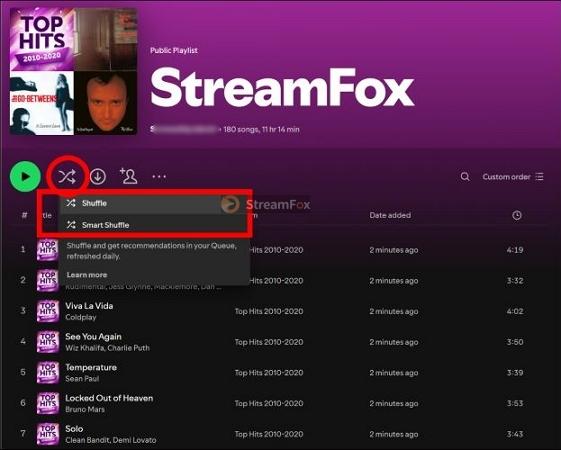Click the album thumbnail for Viva La Vida
This screenshot has height=450, width=561.
(x=48, y=311)
